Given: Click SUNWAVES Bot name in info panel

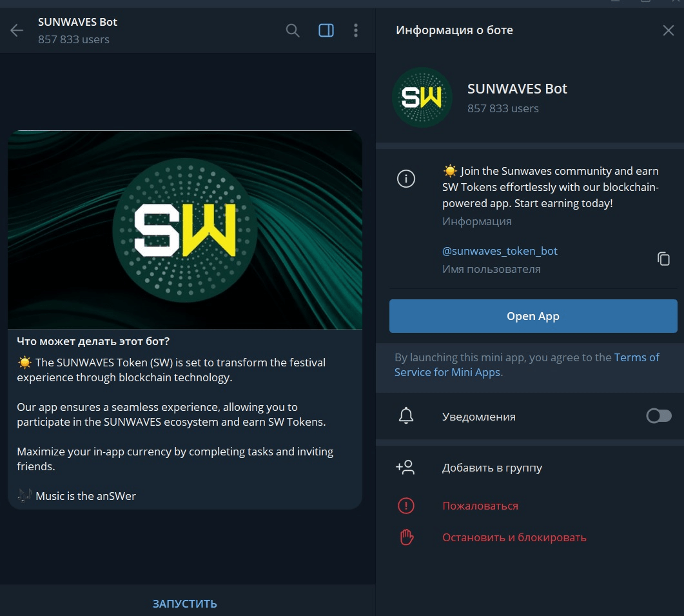Looking at the screenshot, I should tap(517, 88).
